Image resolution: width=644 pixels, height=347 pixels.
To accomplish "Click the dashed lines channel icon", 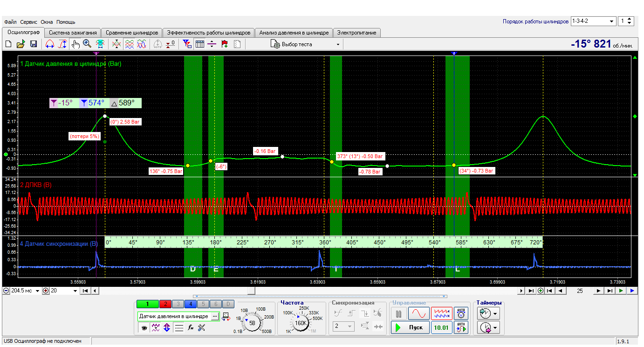I will click(x=179, y=328).
